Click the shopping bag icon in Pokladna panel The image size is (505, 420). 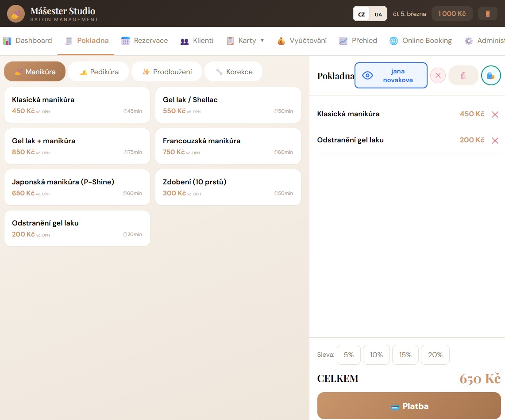point(490,76)
